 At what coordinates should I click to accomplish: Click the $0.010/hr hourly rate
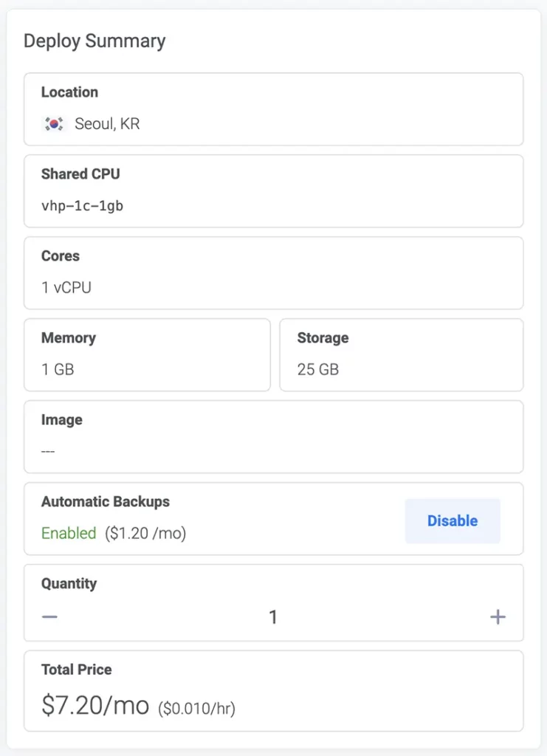(196, 708)
